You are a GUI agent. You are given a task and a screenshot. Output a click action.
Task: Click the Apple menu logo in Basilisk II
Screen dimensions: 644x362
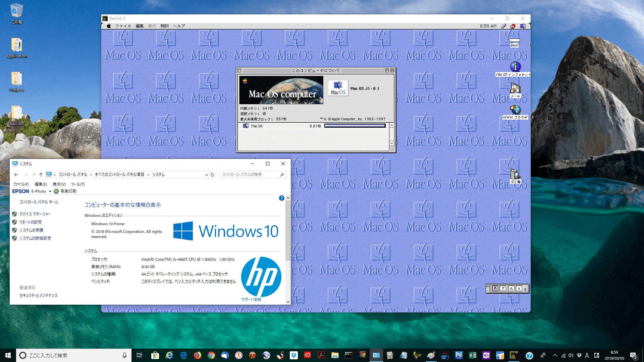[109, 26]
